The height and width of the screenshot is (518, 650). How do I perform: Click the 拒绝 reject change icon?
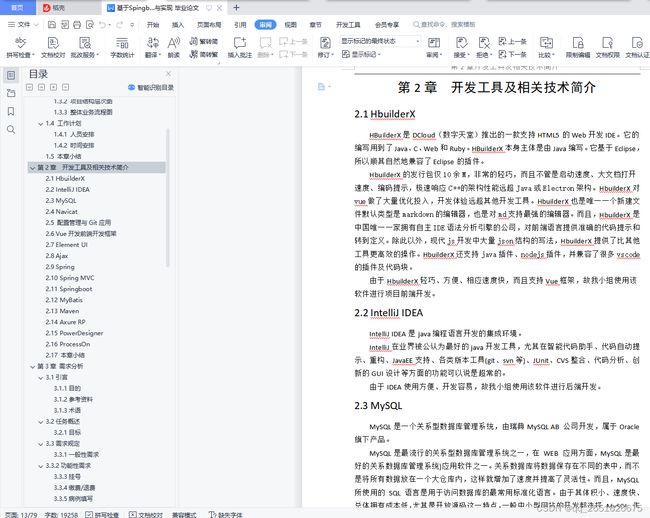coord(484,47)
